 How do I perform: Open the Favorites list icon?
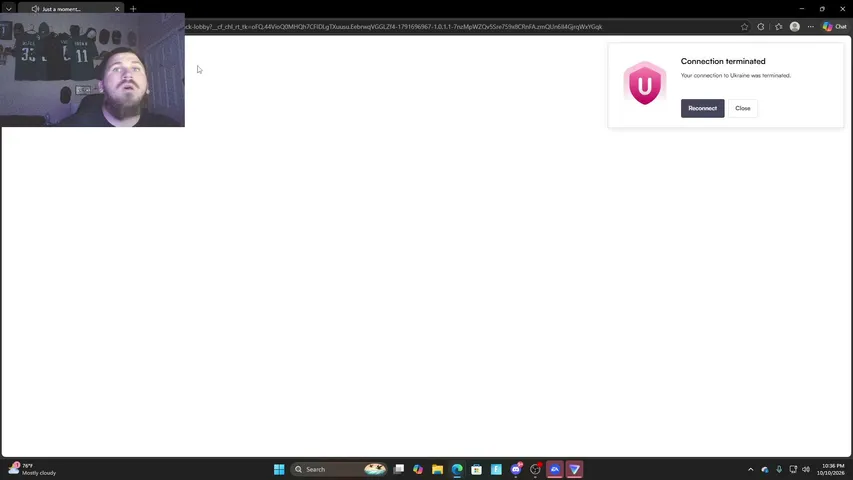pyautogui.click(x=778, y=27)
